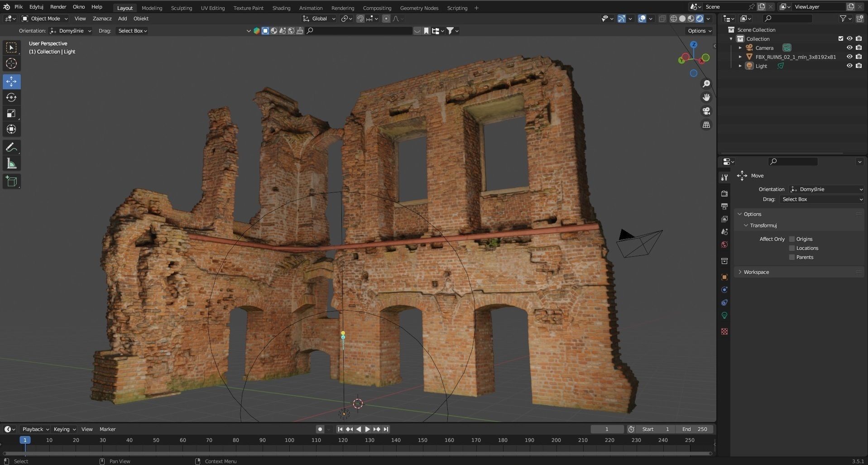Enable the Locations checkbox
868x465 pixels.
tap(792, 248)
